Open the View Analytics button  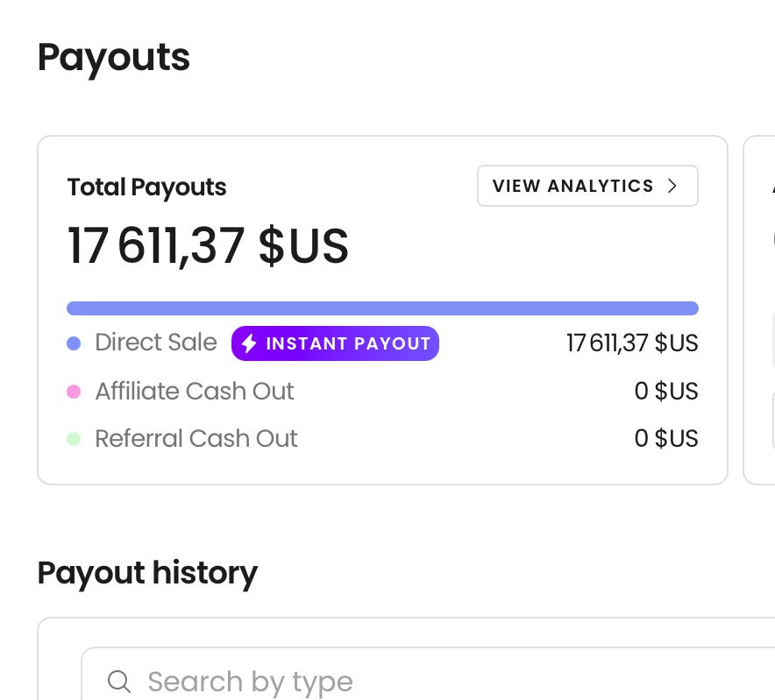click(x=587, y=186)
